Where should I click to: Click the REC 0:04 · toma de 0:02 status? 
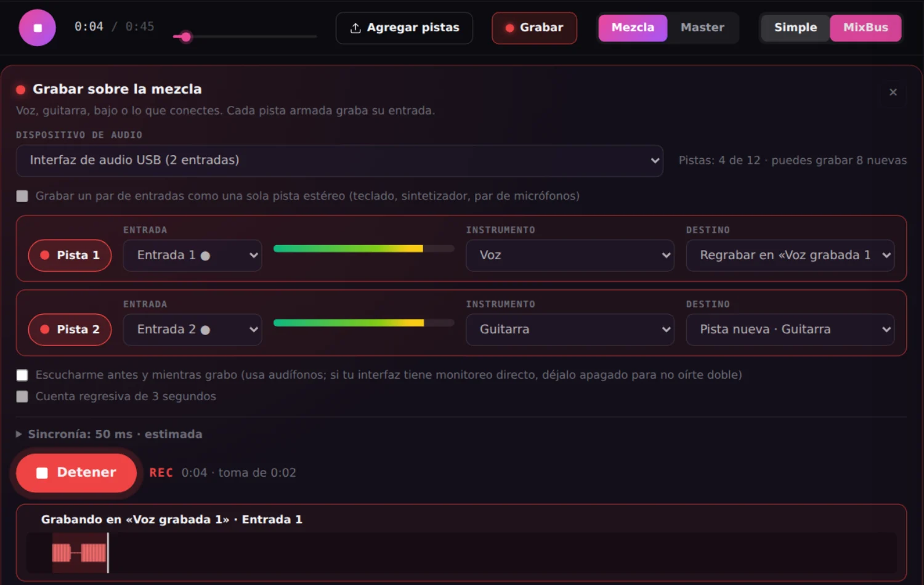(x=222, y=473)
